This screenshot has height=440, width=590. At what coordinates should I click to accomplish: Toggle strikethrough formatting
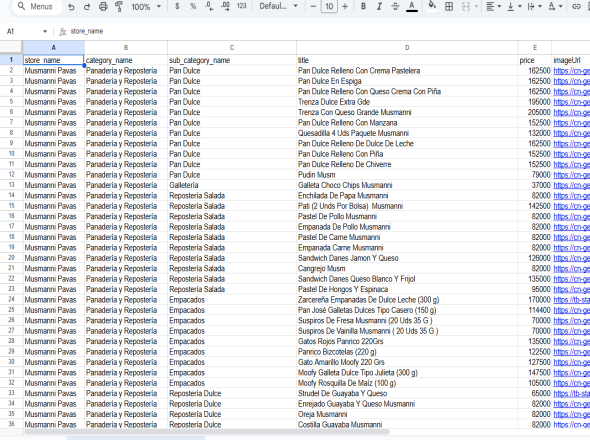pos(395,6)
